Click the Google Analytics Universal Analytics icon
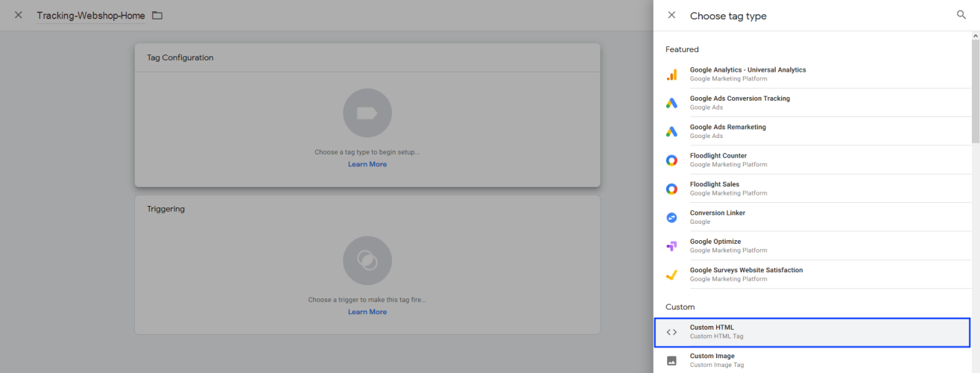 point(671,75)
